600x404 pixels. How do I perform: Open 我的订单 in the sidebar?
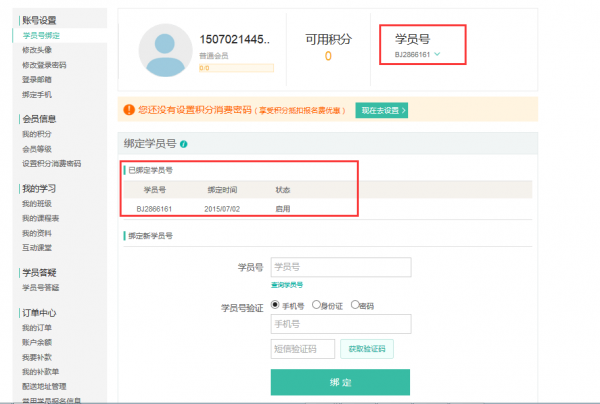tap(36, 327)
